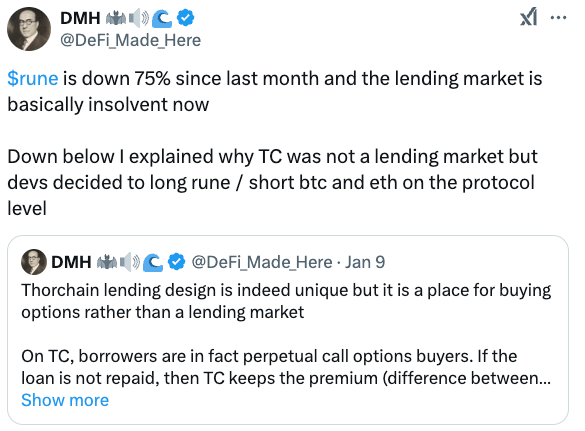Open quoted tweet about Thorchain lending design

[x=288, y=330]
